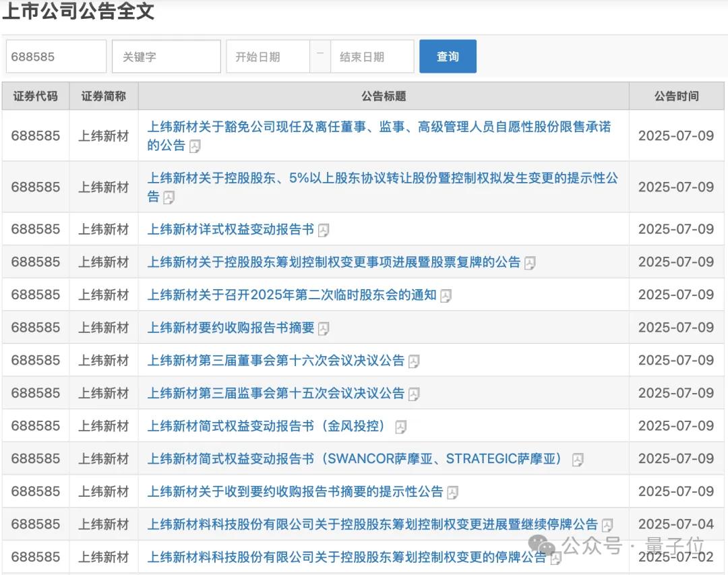The width and height of the screenshot is (728, 575).
Task: Click PDF icon beside 要约收购报告书摘要 announcement
Action: tap(324, 329)
